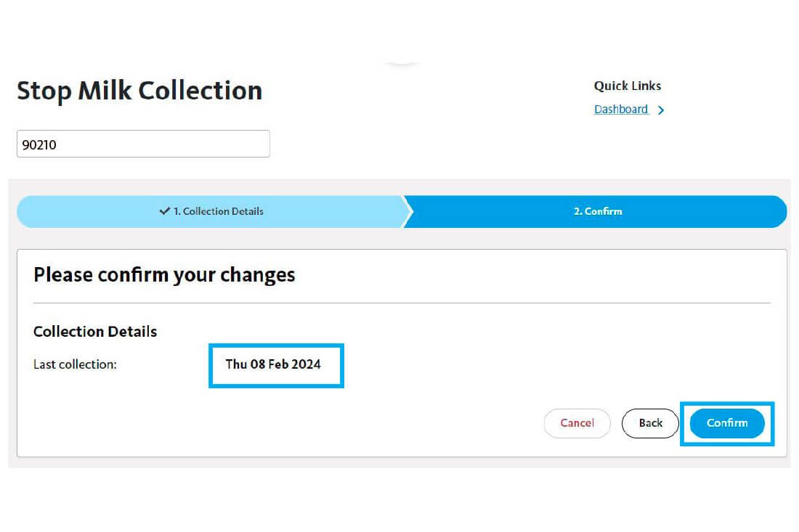Click the checkmark icon on step 1
The height and width of the screenshot is (532, 799).
pyautogui.click(x=165, y=210)
